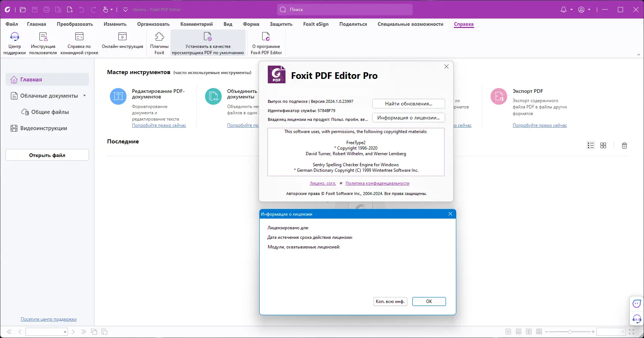
Task: Click the Search (Поиск) field
Action: click(x=345, y=10)
